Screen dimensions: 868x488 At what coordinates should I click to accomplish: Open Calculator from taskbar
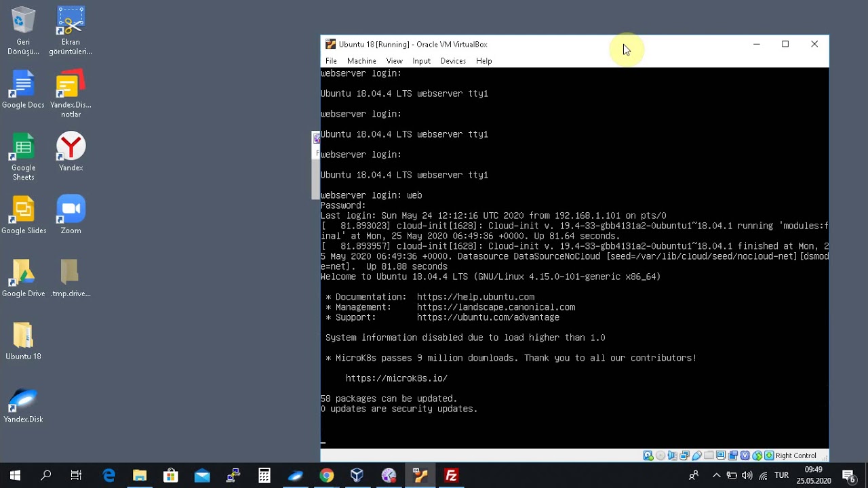coord(264,476)
